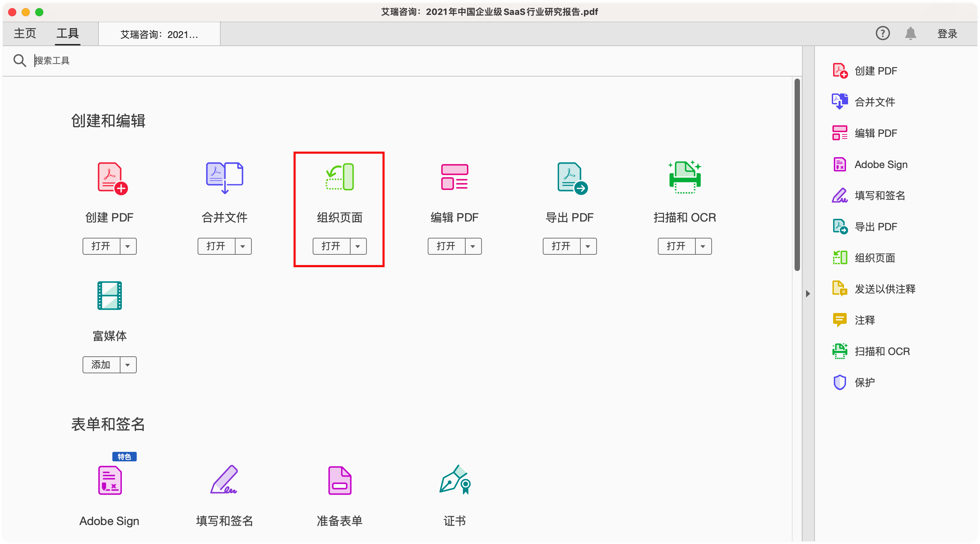Click the Prepare Form (准备表单) icon

(340, 480)
